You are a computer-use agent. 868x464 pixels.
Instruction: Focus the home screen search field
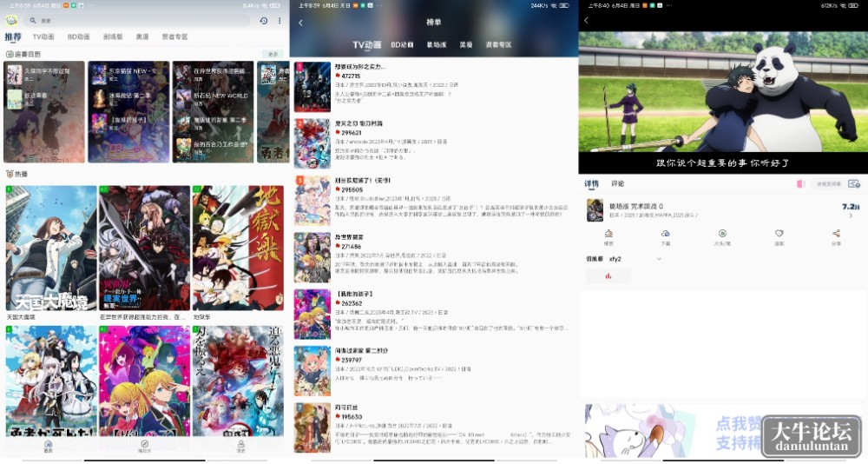coord(136,21)
